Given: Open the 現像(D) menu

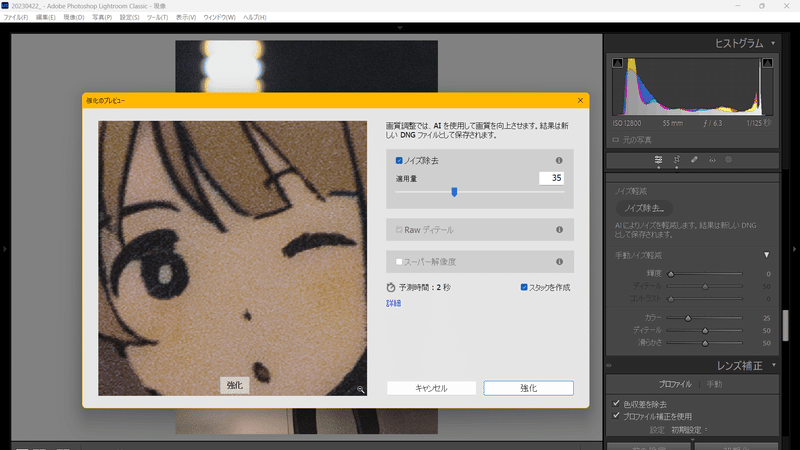Looking at the screenshot, I should point(73,17).
